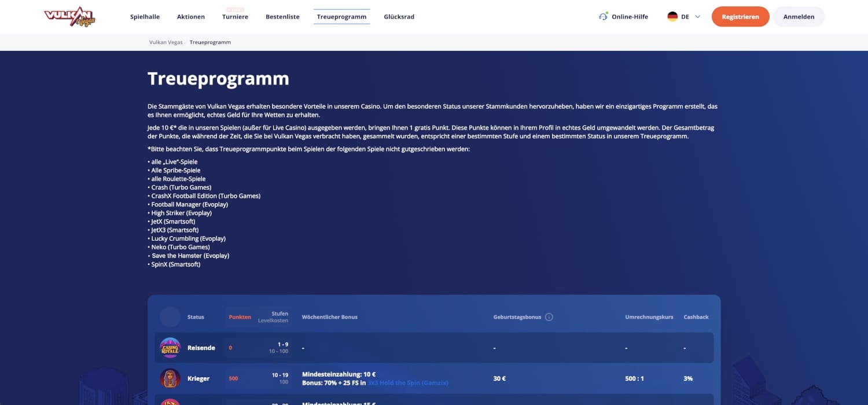The image size is (868, 405).
Task: Click the Krieger 30 € birthday bonus
Action: 499,378
